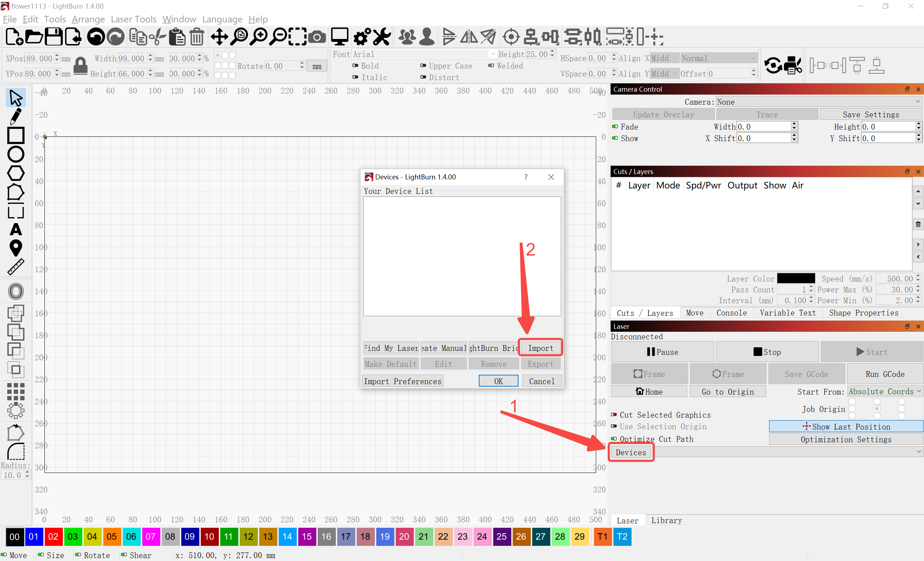The height and width of the screenshot is (561, 924).
Task: Open the Normal text mode dropdown
Action: pos(719,58)
